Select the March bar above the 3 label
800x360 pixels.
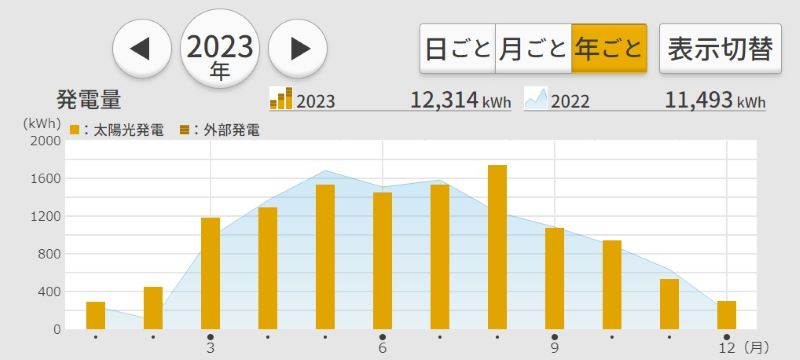click(x=210, y=274)
